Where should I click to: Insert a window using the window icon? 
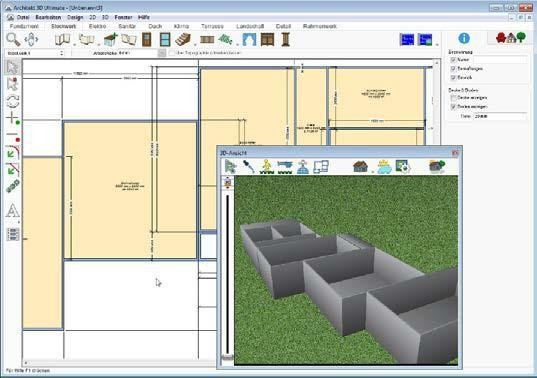coord(165,40)
